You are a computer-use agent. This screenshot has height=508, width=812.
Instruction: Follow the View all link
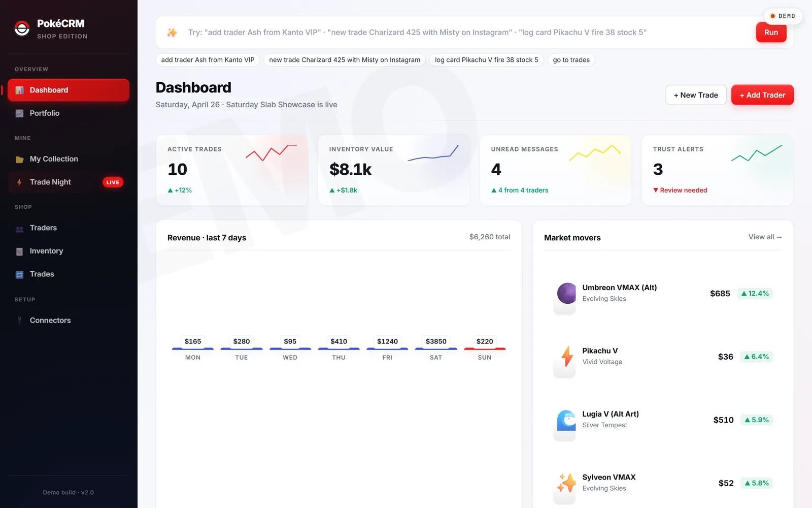click(x=765, y=237)
